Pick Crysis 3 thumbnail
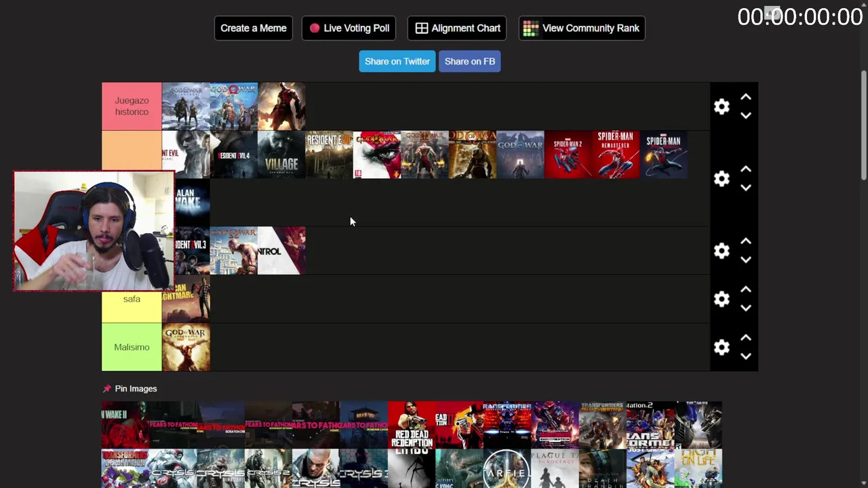 [x=363, y=468]
